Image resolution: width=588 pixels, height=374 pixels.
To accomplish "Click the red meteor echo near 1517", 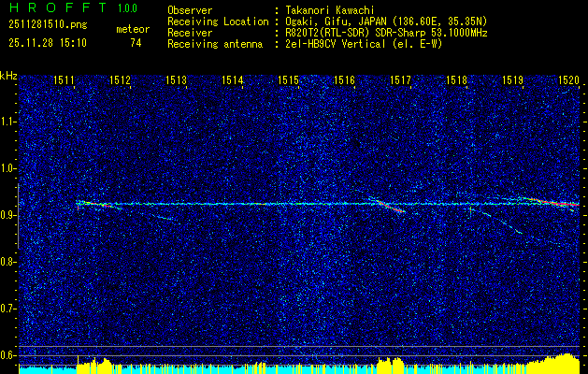I will coord(391,207).
